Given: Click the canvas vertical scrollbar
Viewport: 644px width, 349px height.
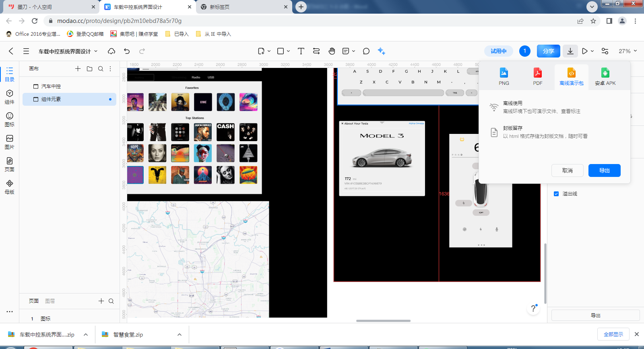Looking at the screenshot, I should coord(545,273).
